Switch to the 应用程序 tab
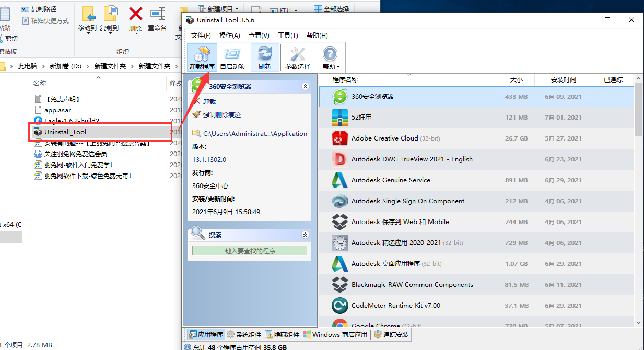The height and width of the screenshot is (350, 644). coord(206,334)
